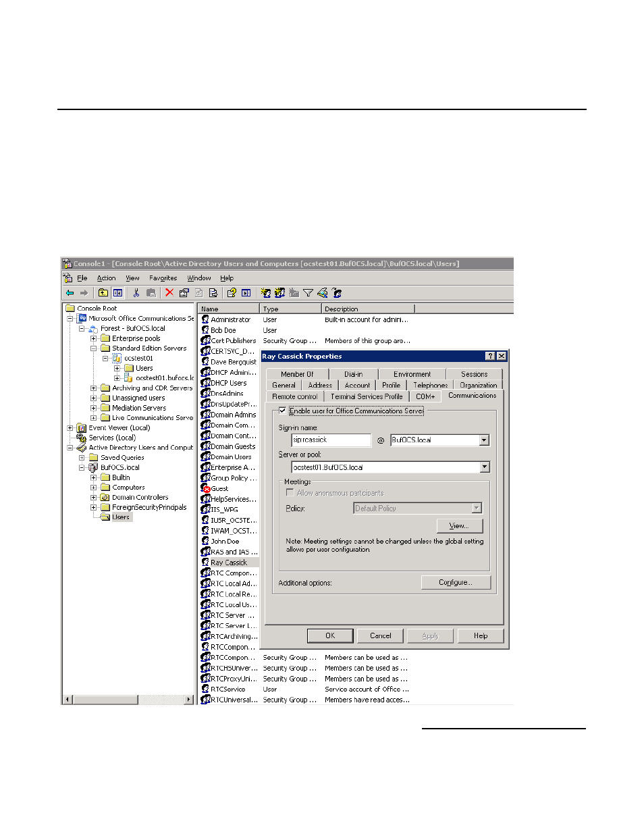Expand the Mediation Servers node
The height and width of the screenshot is (834, 644).
point(94,408)
